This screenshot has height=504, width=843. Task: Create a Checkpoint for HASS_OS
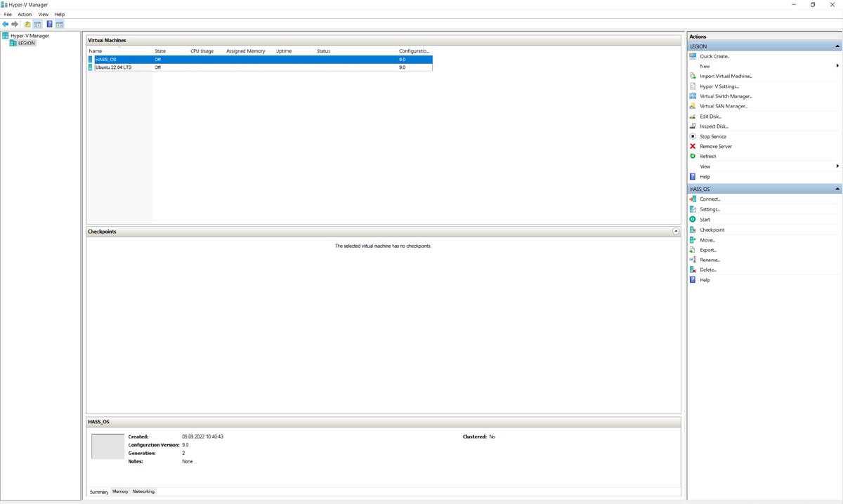[x=712, y=230]
